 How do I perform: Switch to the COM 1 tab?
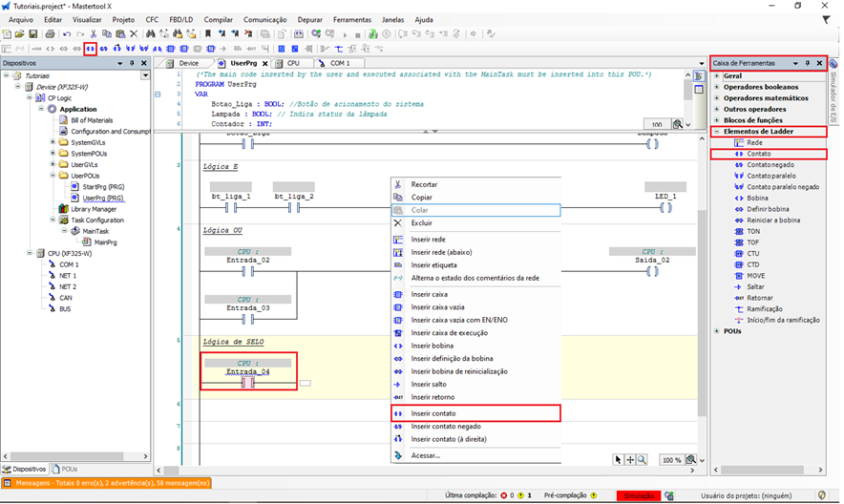[x=340, y=63]
